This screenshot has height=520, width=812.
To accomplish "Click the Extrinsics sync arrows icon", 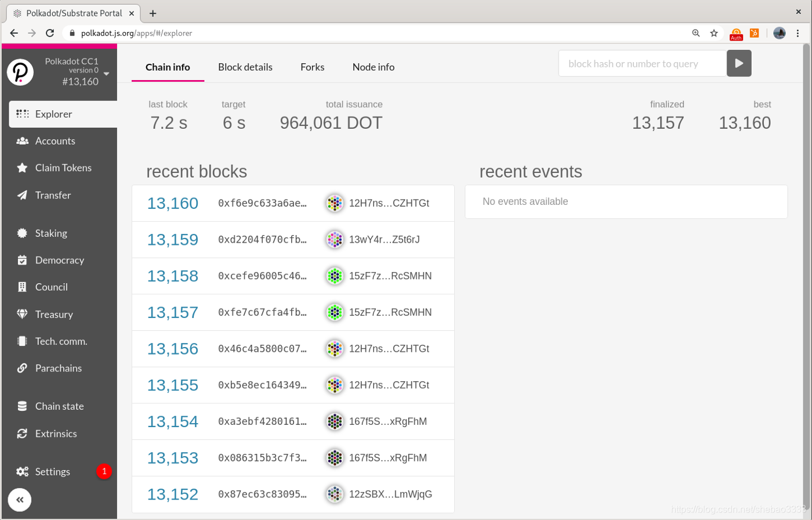I will click(22, 434).
